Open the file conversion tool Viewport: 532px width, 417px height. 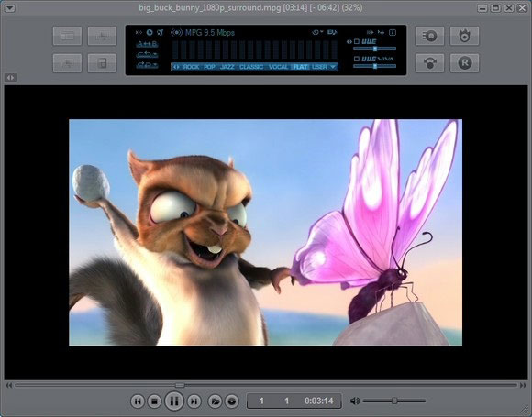(x=429, y=63)
